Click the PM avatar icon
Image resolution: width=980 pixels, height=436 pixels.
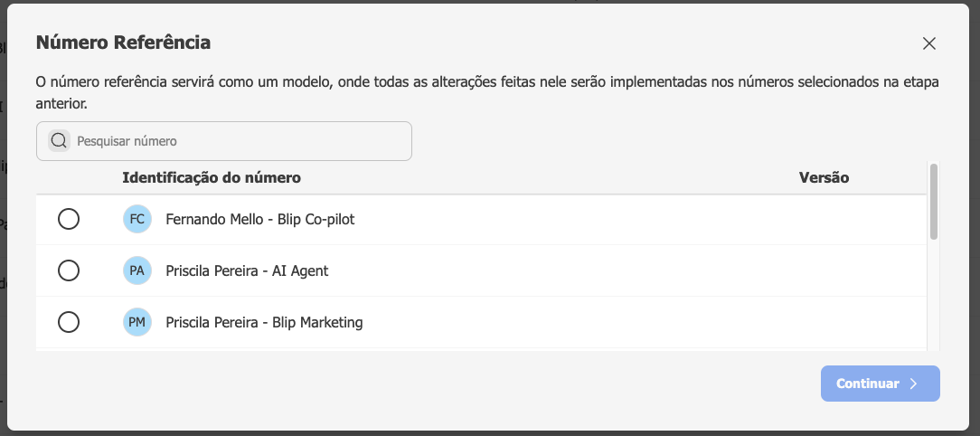tap(137, 322)
